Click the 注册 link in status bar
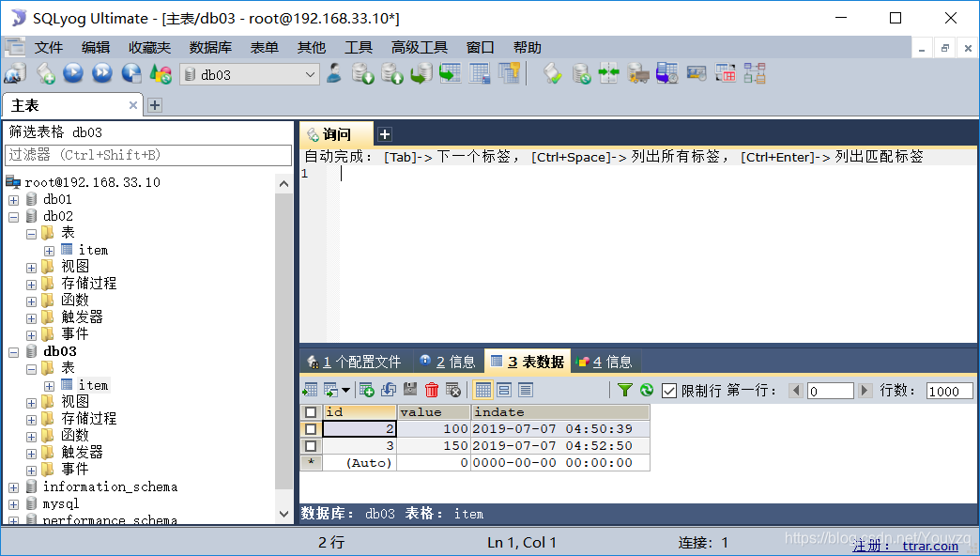 point(870,546)
